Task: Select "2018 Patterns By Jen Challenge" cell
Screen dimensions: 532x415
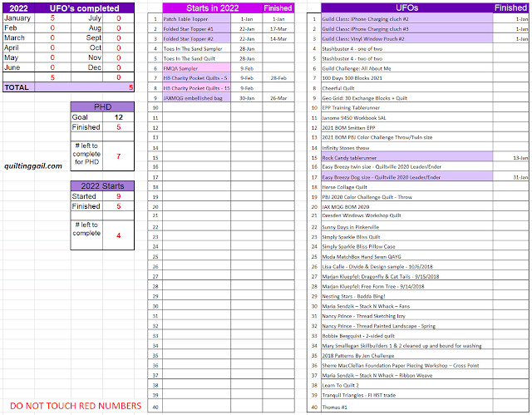Action: (406, 356)
